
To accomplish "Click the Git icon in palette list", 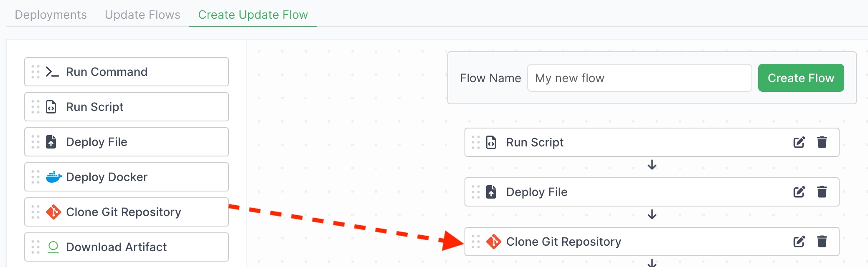I will [53, 212].
